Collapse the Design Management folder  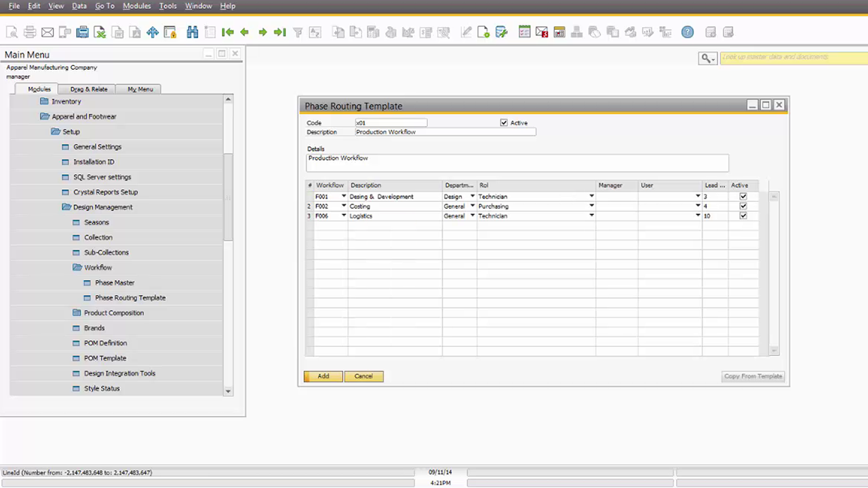pos(67,207)
